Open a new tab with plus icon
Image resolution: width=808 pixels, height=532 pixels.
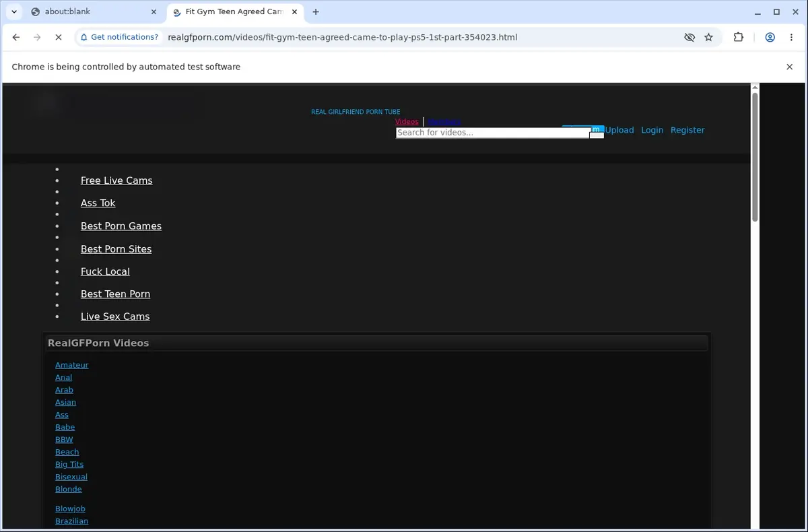[x=316, y=11]
